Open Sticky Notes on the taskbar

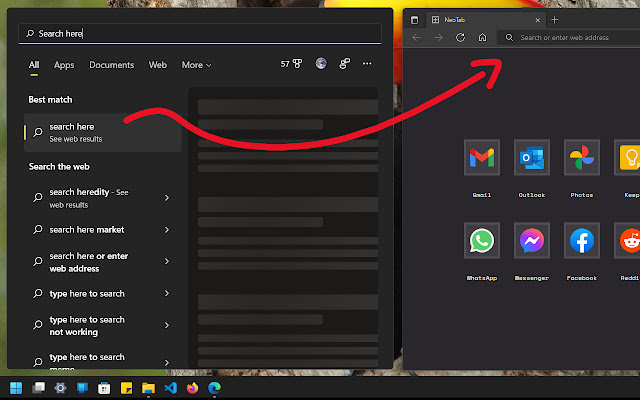(x=126, y=388)
